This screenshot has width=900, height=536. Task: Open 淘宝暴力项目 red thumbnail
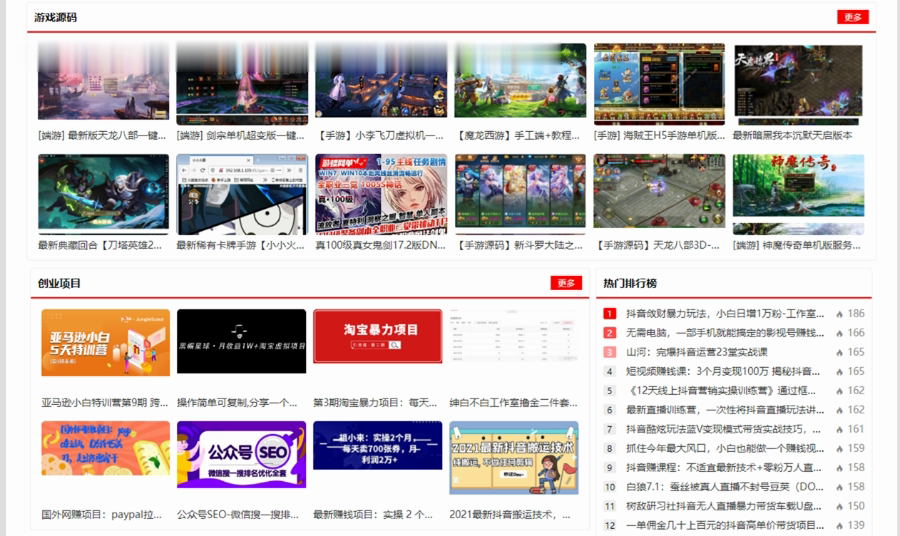click(x=378, y=336)
